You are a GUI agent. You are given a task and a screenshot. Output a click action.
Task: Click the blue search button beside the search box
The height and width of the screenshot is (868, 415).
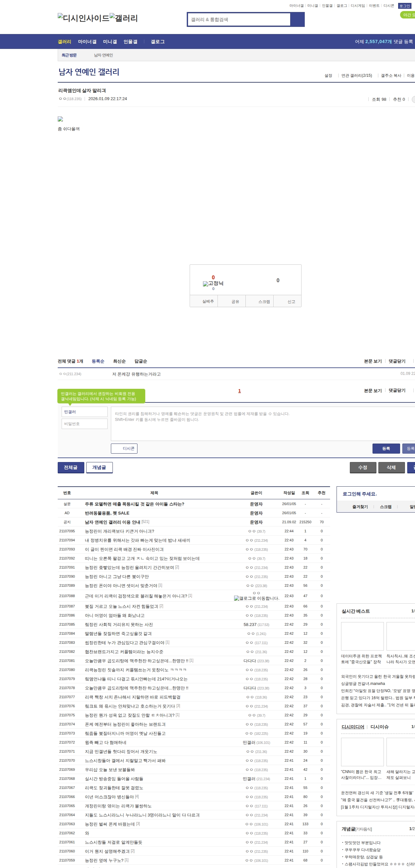(x=297, y=19)
